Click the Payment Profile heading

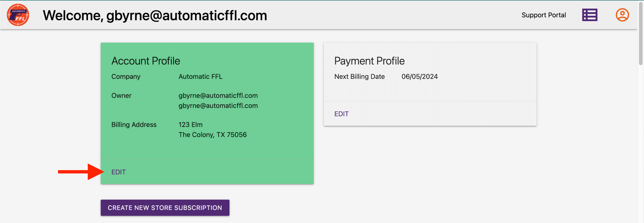pyautogui.click(x=369, y=61)
